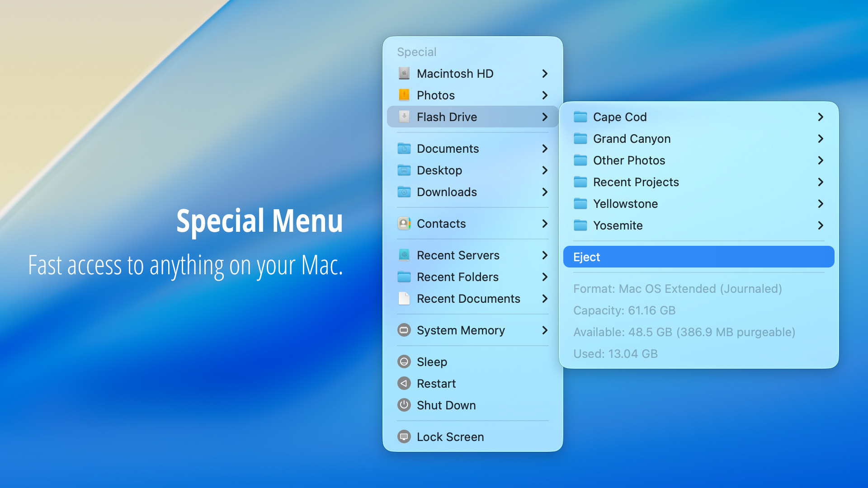Click the Recent Projects folder icon
The height and width of the screenshot is (488, 868).
coord(580,182)
